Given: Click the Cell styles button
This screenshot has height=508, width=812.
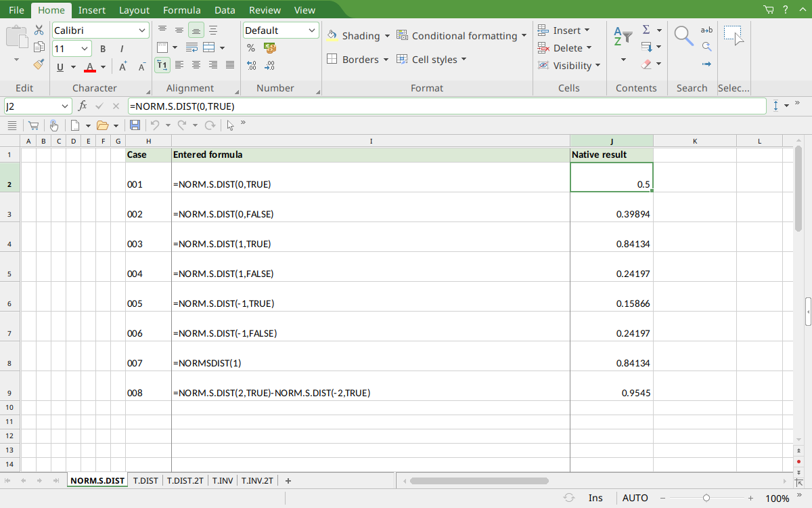Looking at the screenshot, I should [432, 60].
